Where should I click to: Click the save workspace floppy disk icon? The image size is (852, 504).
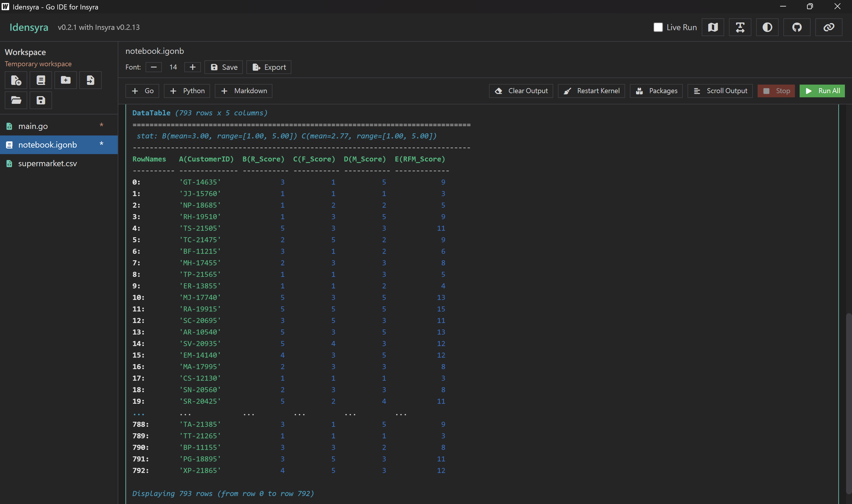pos(41,100)
